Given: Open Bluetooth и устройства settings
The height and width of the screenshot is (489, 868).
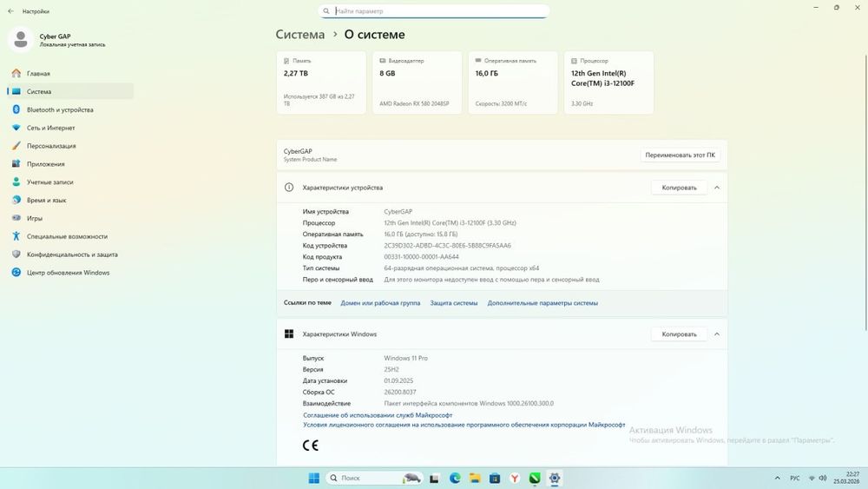Looking at the screenshot, I should tap(70, 109).
